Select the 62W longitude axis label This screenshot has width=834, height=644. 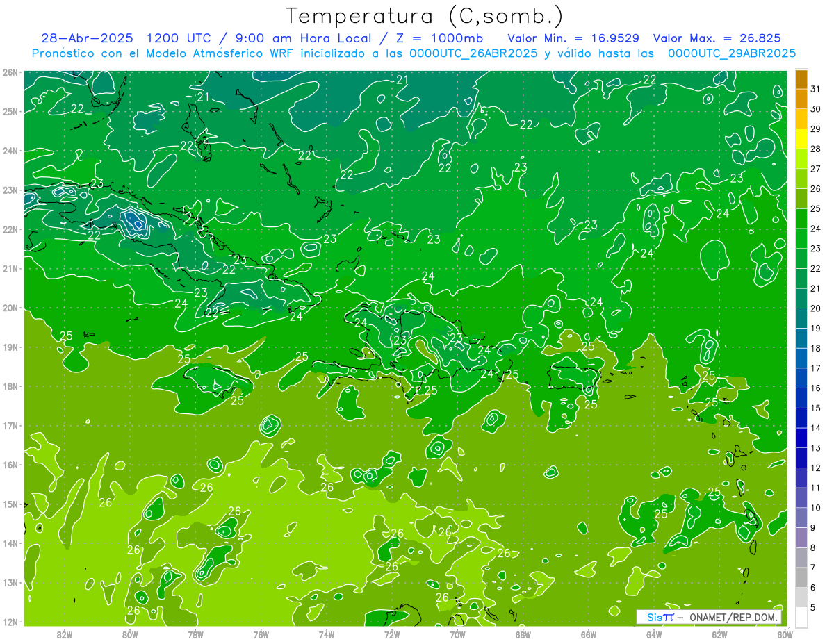tap(719, 635)
